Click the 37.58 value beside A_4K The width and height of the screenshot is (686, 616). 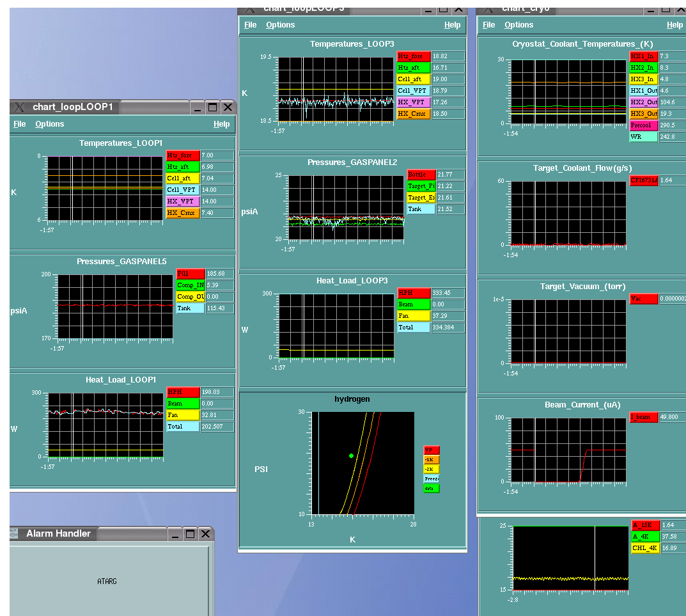(x=674, y=536)
